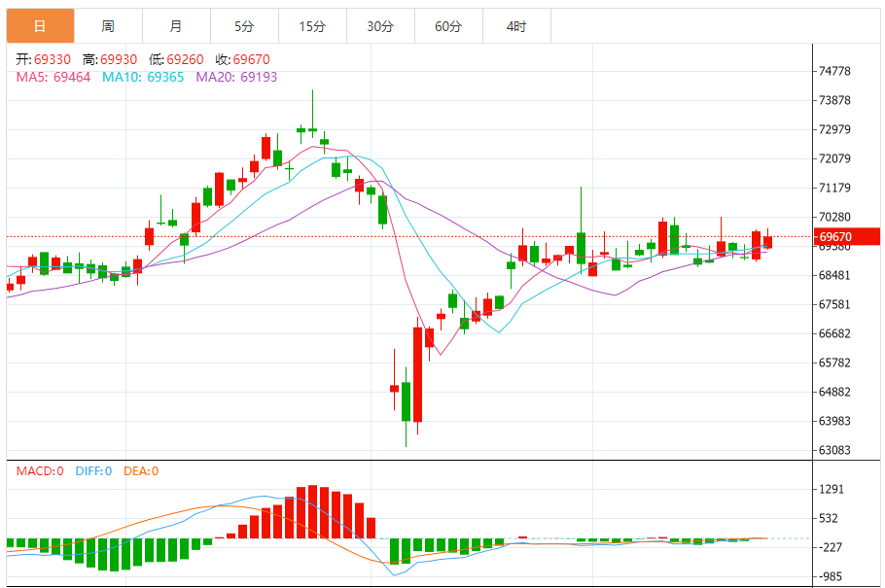Open the 60分 interval tab
Viewport: 885px width, 588px height.
(448, 26)
